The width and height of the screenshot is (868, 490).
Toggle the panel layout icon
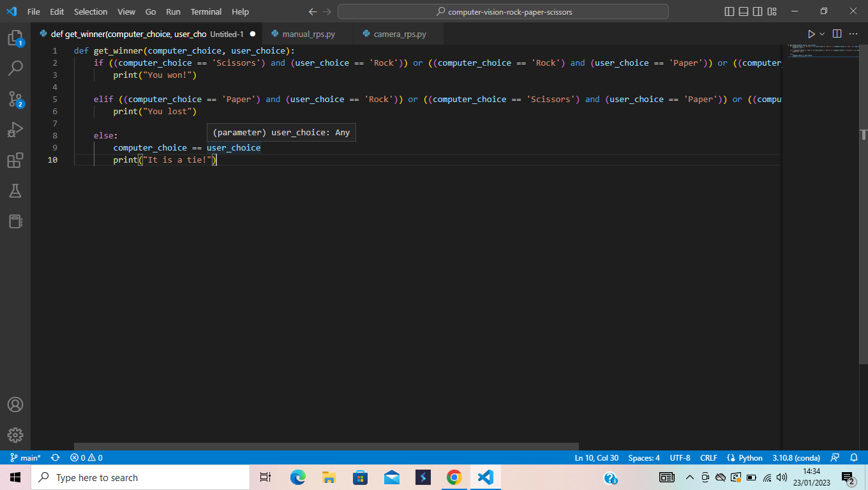coord(744,11)
